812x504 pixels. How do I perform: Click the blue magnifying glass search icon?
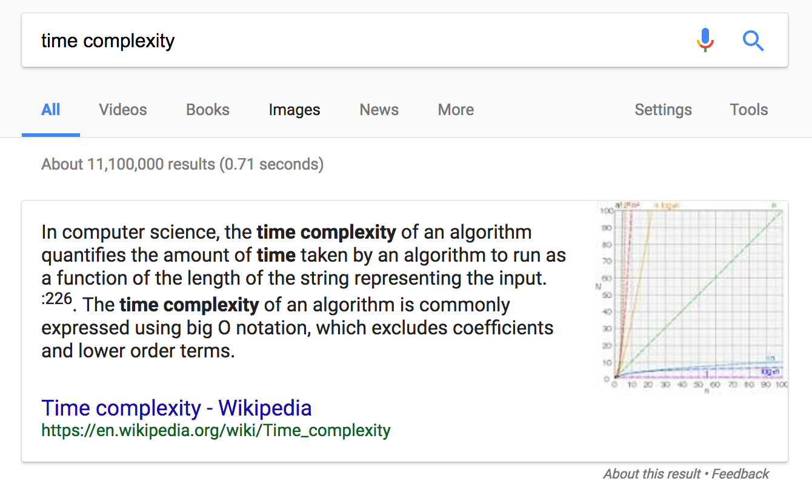(x=753, y=41)
